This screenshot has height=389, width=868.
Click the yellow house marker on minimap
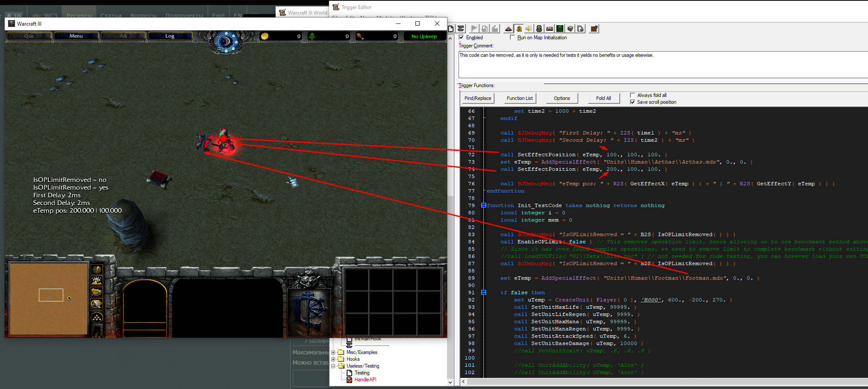69,298
